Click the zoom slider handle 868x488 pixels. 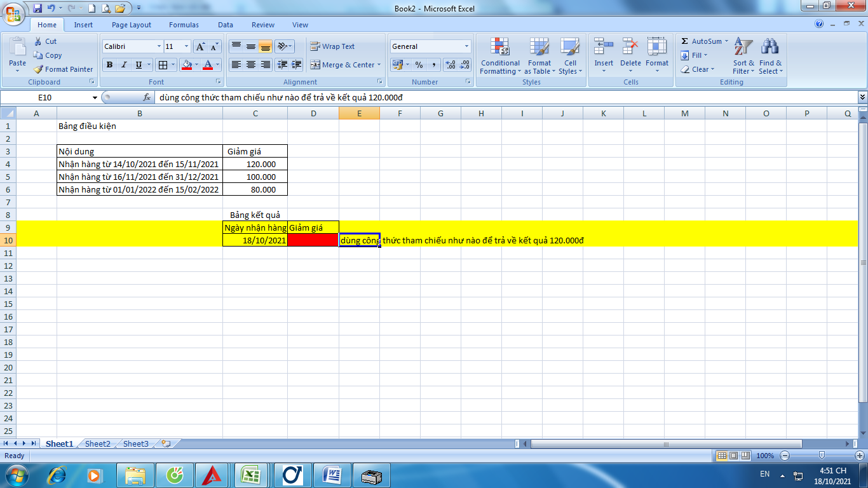pos(822,456)
